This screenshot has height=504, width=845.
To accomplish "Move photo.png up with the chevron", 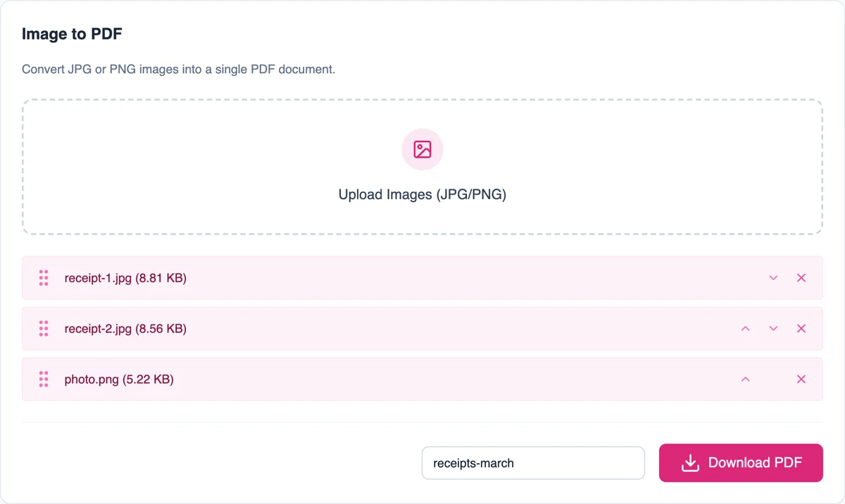I will click(745, 379).
